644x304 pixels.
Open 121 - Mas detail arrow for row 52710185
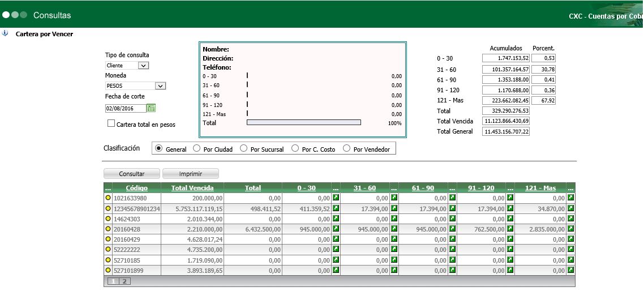570,260
